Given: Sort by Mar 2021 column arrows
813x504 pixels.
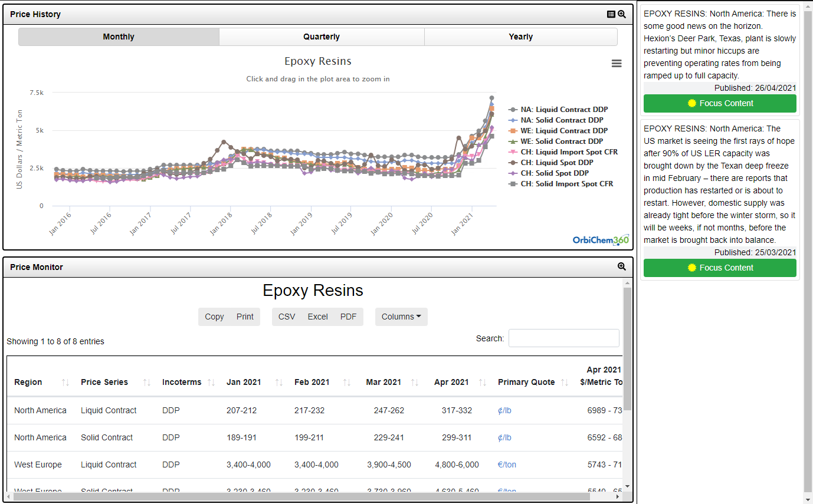Looking at the screenshot, I should click(415, 383).
